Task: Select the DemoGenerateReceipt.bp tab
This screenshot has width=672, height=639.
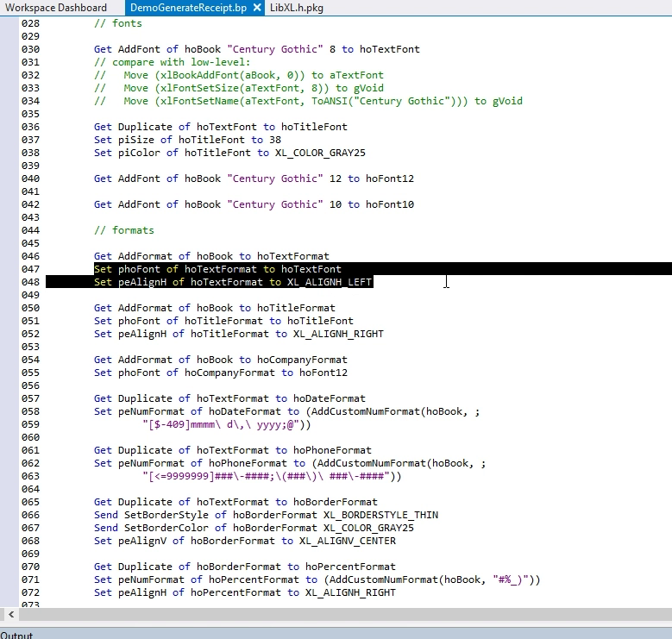Action: pyautogui.click(x=186, y=8)
